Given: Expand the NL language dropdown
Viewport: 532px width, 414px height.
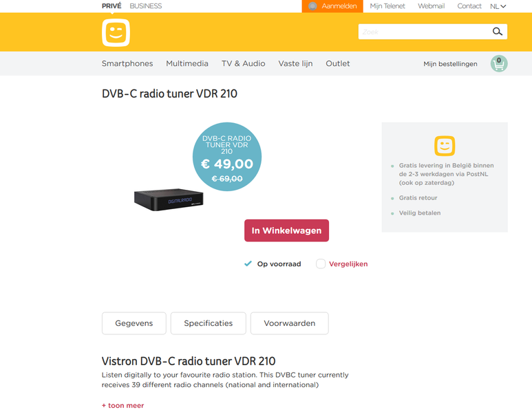Looking at the screenshot, I should point(498,6).
